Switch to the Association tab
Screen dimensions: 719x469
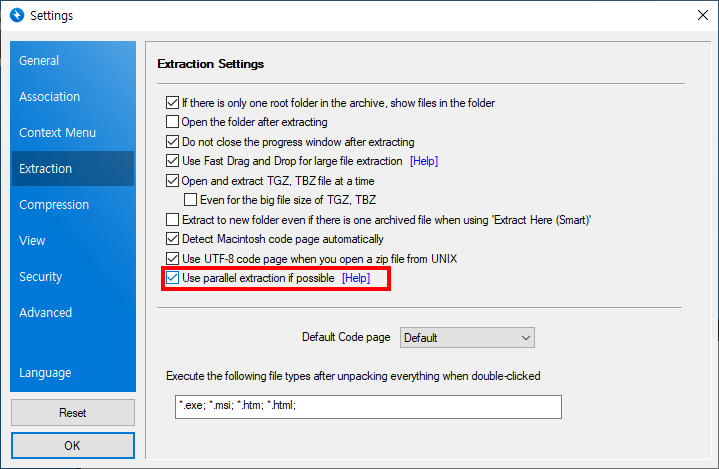tap(50, 97)
